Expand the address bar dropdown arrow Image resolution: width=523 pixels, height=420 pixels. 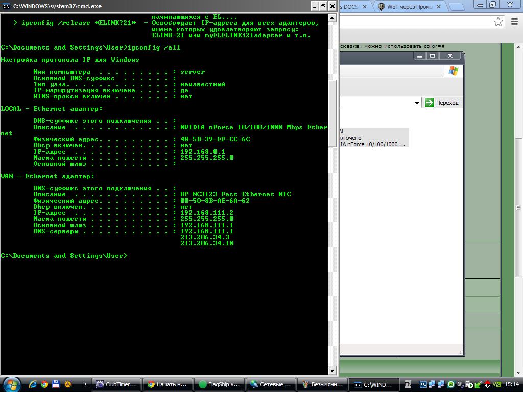417,103
